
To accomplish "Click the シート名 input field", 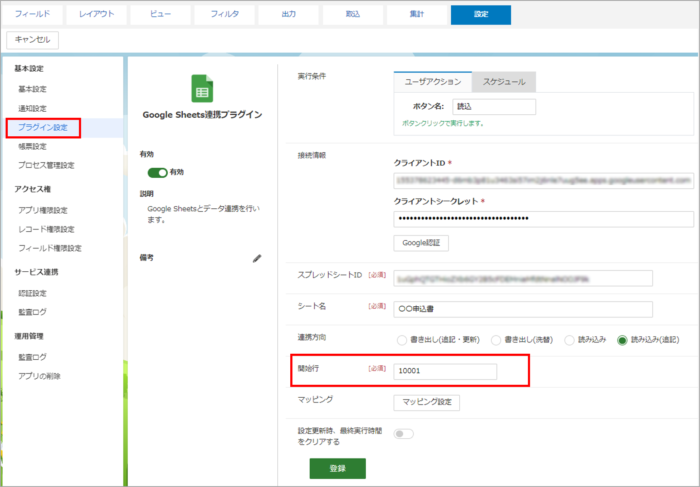I will 523,309.
